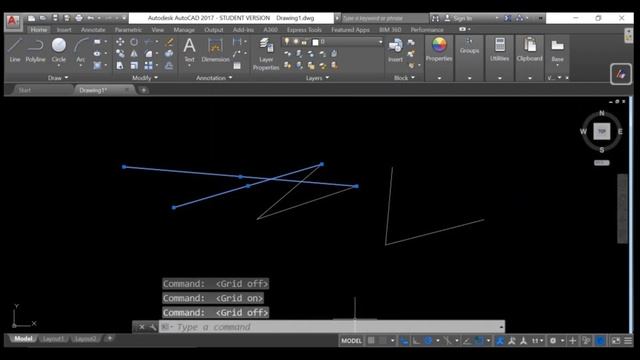Expand the Layers panel
Viewport: 640px width, 360px height.
(317, 78)
